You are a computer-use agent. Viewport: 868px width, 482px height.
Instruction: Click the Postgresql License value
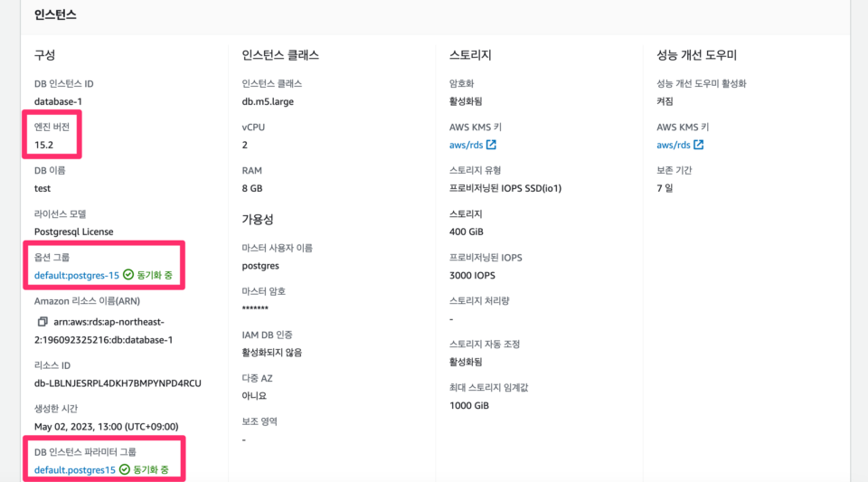[x=73, y=232]
